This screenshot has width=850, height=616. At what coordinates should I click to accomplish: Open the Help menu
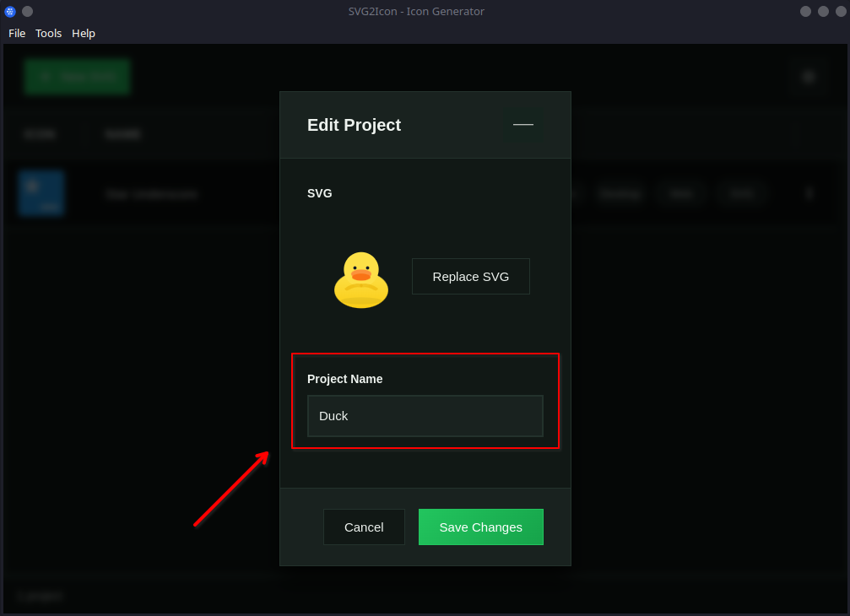(x=83, y=33)
